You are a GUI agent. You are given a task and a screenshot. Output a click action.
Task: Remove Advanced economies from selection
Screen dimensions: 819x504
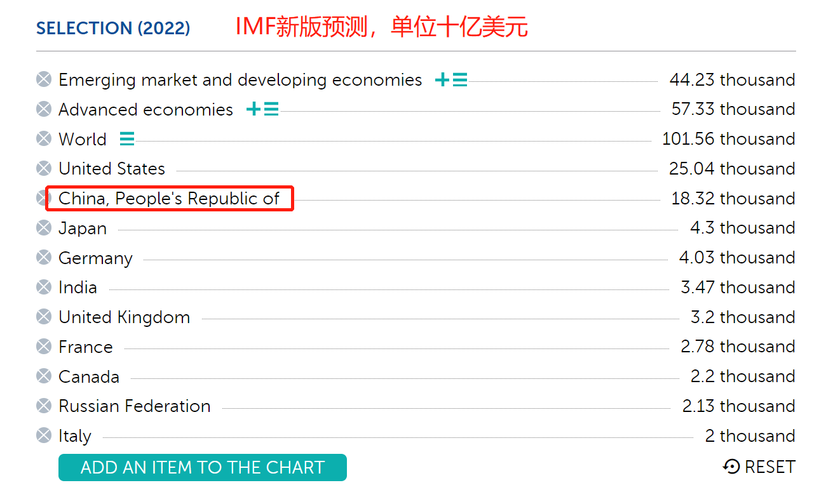click(x=44, y=109)
